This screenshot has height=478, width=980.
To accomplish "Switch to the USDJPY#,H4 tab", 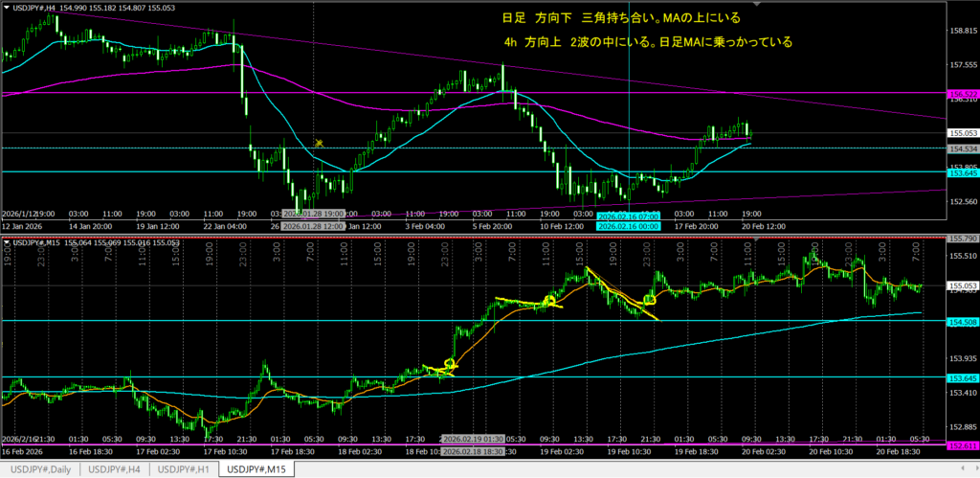I will coord(114,469).
